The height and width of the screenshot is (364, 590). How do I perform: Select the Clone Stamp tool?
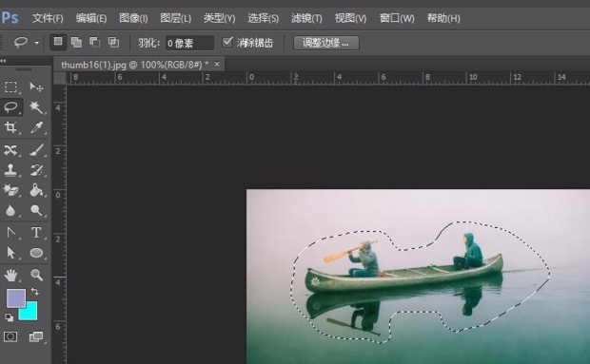10,170
